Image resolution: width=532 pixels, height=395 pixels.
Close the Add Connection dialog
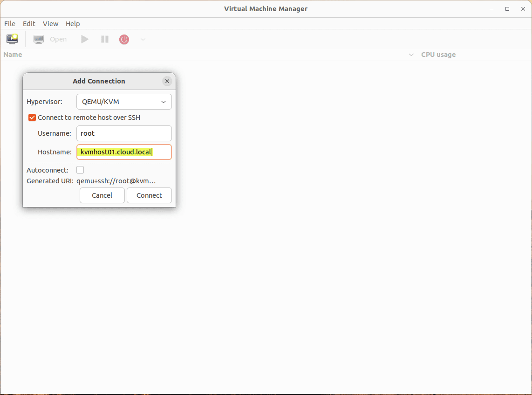click(x=167, y=81)
